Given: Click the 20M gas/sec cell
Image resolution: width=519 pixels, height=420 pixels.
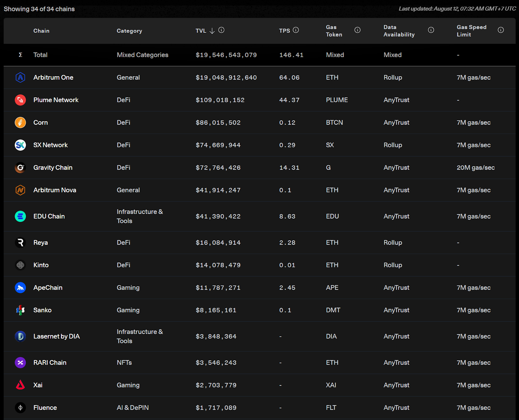Looking at the screenshot, I should (x=476, y=168).
